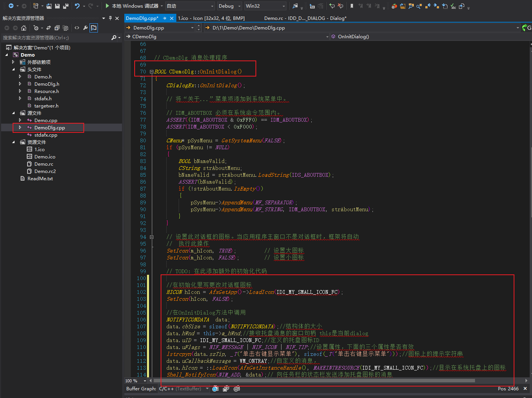Click the find references magnifier icon
Image resolution: width=532 pixels, height=398 pixels.
pyautogui.click(x=419, y=6)
